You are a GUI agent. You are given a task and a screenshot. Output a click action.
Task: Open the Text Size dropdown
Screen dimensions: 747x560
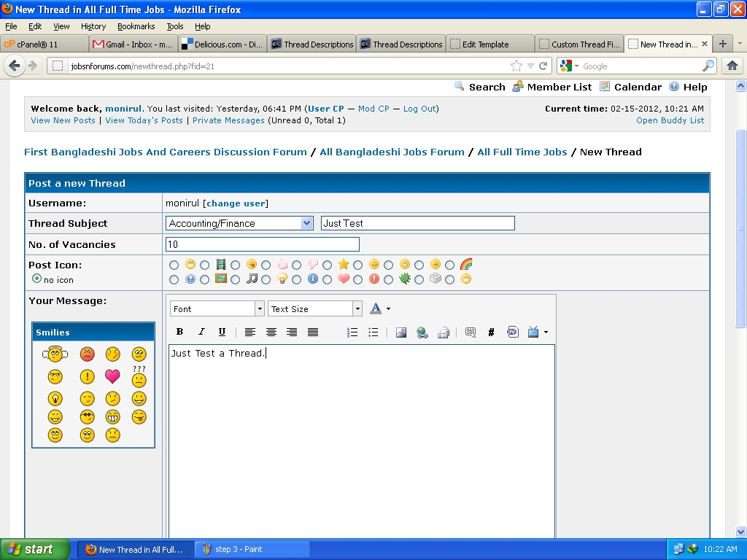(x=357, y=308)
